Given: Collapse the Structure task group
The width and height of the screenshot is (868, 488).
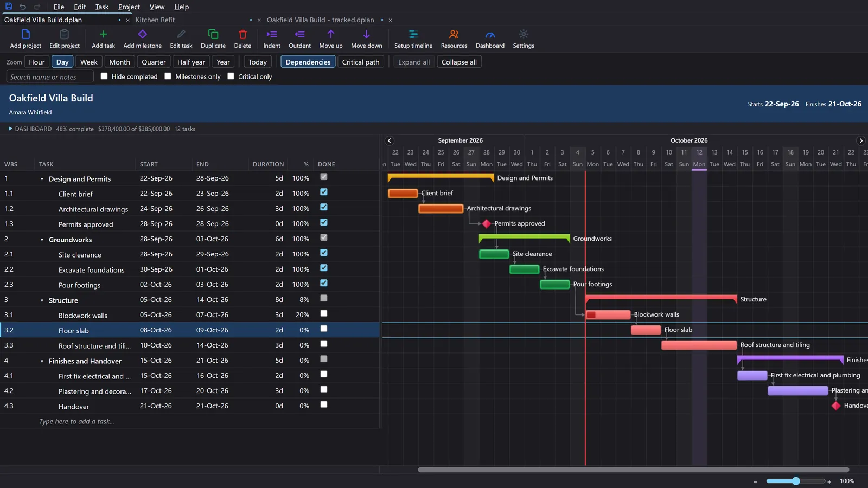Looking at the screenshot, I should [42, 300].
